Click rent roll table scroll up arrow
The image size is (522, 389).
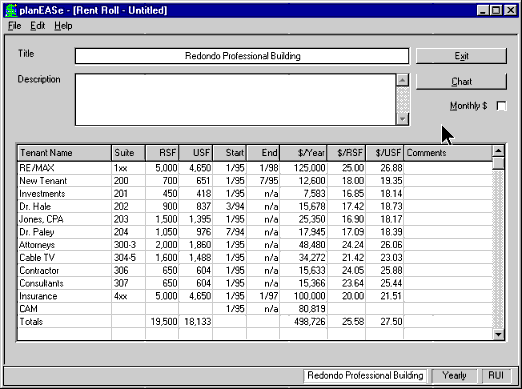(498, 151)
